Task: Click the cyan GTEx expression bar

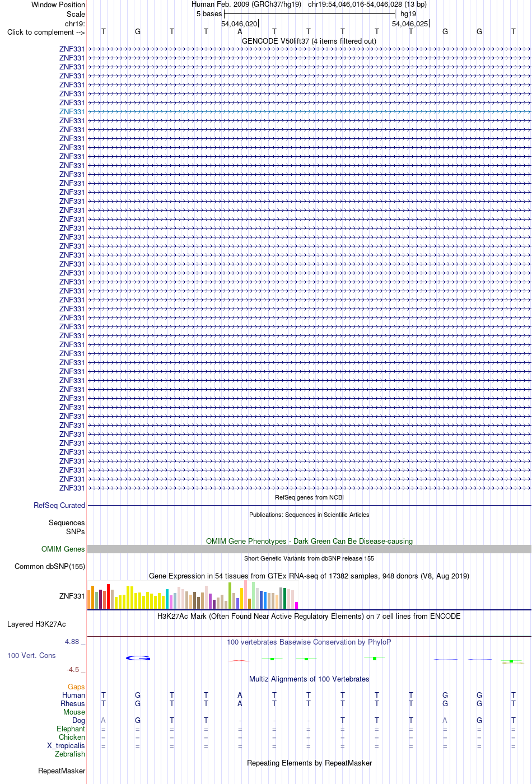Action: pos(167,599)
